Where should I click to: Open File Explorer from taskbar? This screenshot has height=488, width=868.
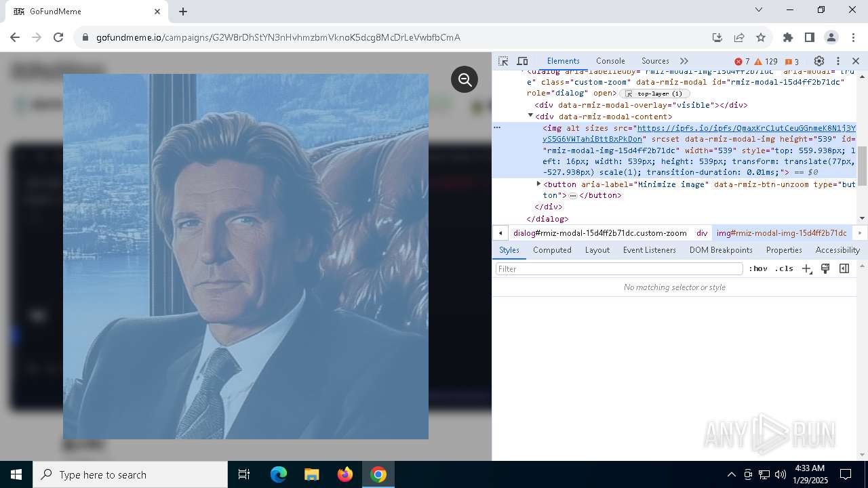pyautogui.click(x=311, y=474)
